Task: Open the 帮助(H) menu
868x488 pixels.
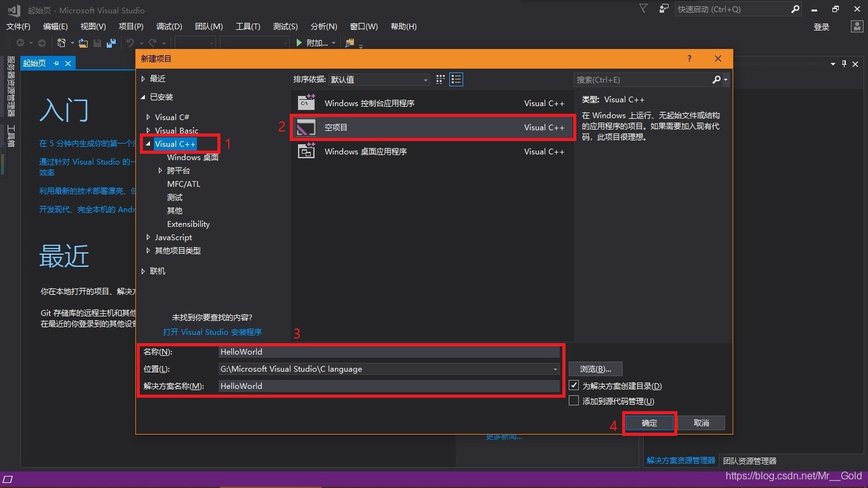Action: [403, 26]
